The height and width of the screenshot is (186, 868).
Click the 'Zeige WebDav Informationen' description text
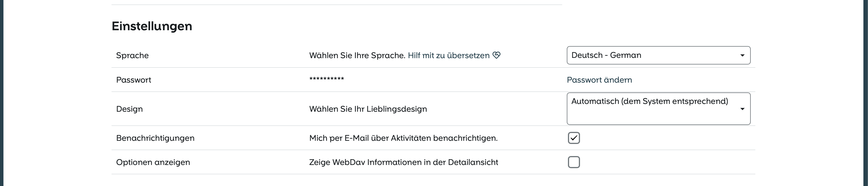pos(403,162)
